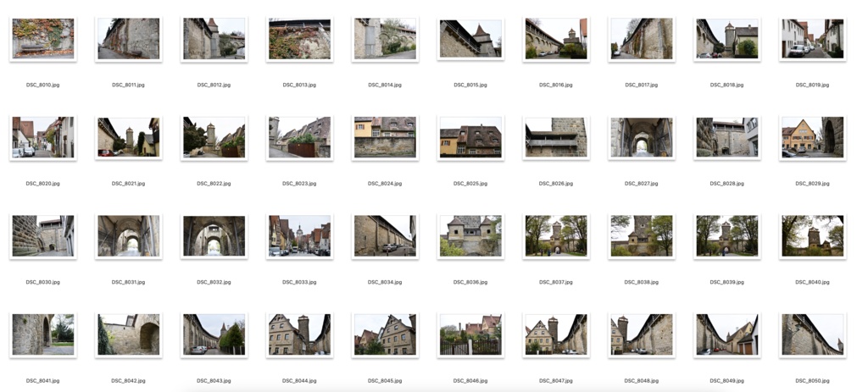Image resolution: width=868 pixels, height=392 pixels.
Task: Select the DSC_8036.jpg thumbnail
Action: 470,236
